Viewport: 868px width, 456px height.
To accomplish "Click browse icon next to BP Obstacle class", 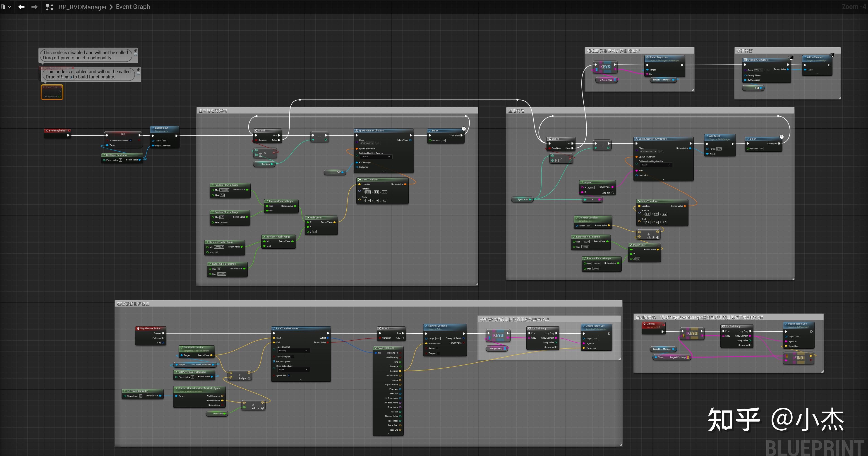I will [379, 143].
